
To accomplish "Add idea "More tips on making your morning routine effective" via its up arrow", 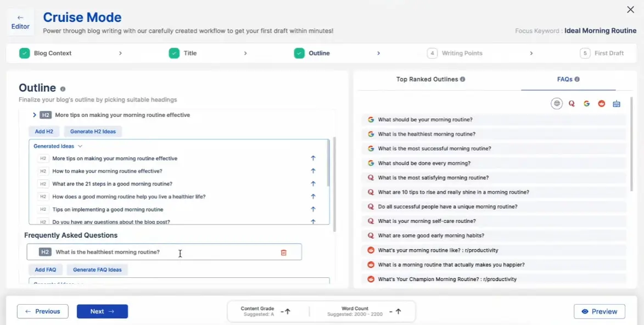I will pyautogui.click(x=313, y=158).
